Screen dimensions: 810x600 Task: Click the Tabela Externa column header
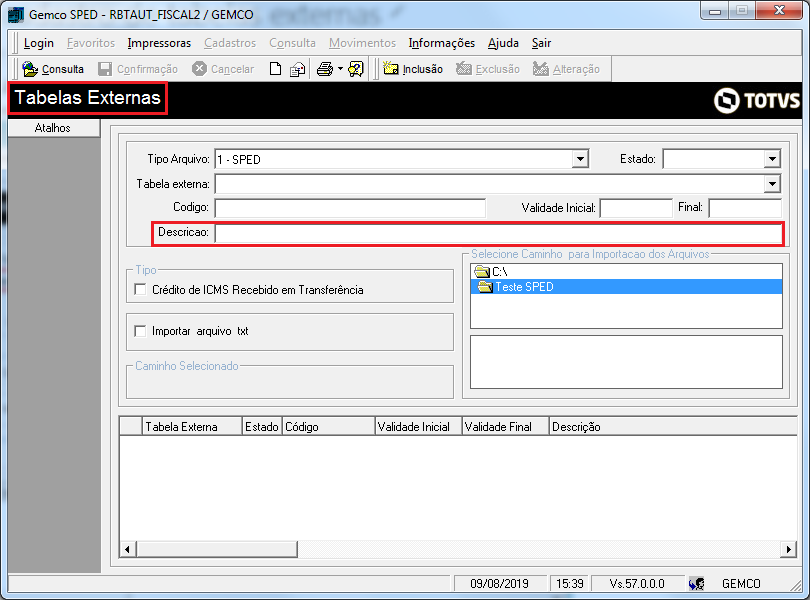point(192,426)
